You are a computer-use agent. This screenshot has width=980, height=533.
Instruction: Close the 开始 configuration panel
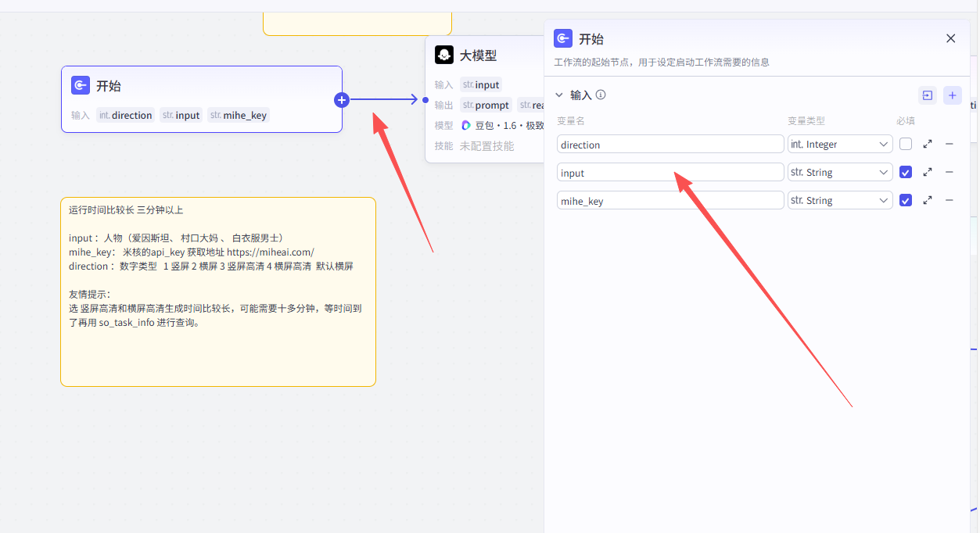tap(951, 38)
